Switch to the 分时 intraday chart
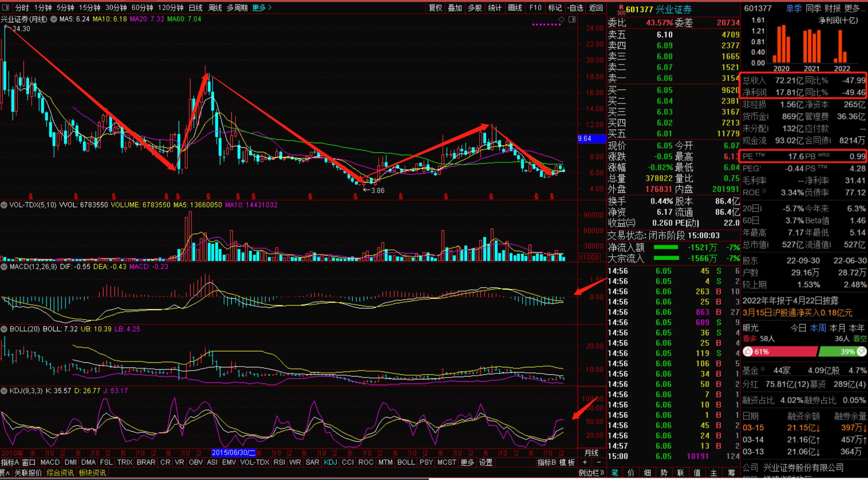This screenshot has height=480, width=868. tap(22, 8)
